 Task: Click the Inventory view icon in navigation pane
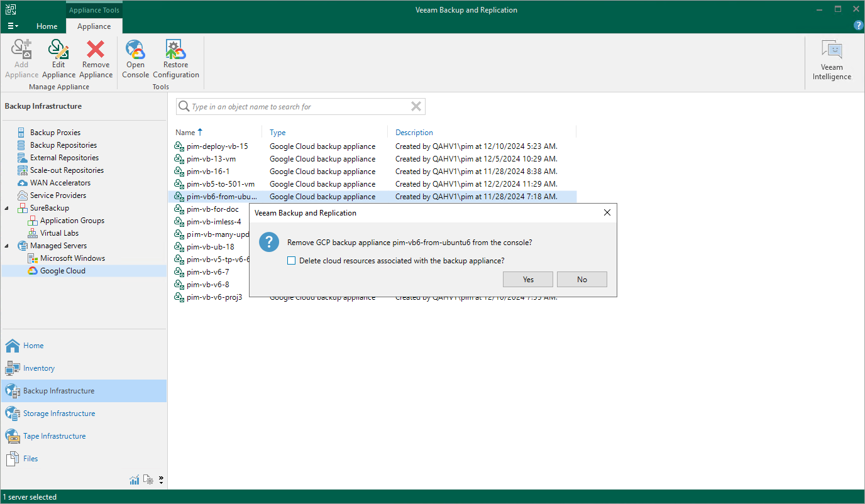pyautogui.click(x=13, y=368)
